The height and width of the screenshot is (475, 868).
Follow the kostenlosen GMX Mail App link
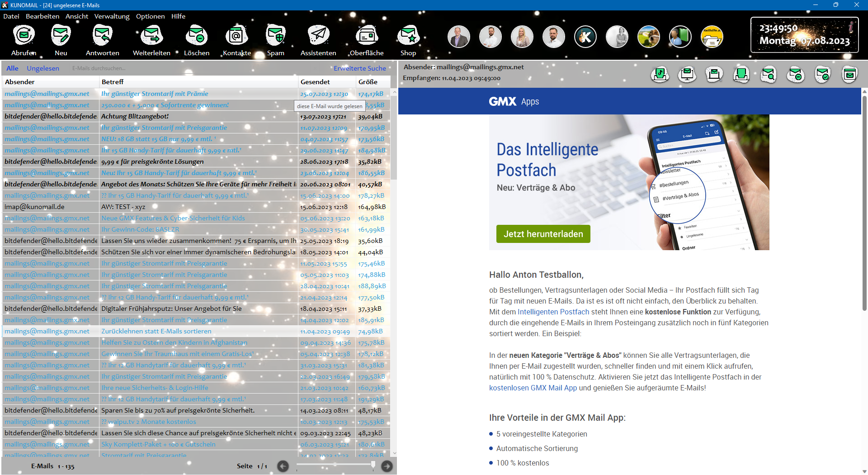tap(533, 388)
